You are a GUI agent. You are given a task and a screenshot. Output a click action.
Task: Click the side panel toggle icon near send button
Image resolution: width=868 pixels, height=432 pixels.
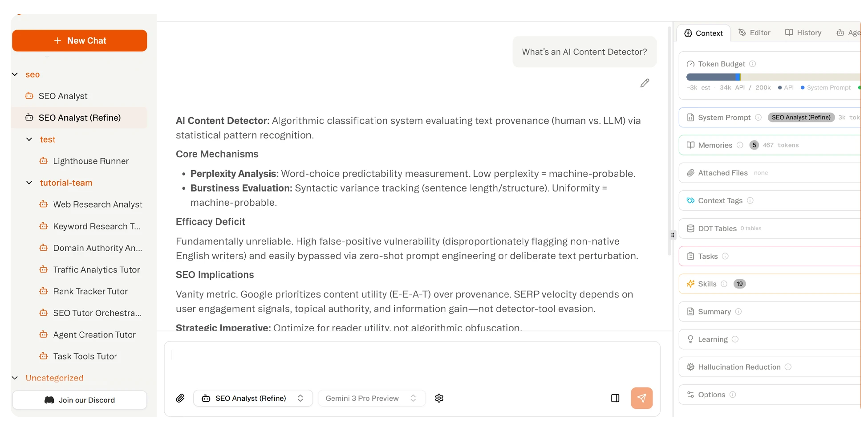tap(615, 398)
